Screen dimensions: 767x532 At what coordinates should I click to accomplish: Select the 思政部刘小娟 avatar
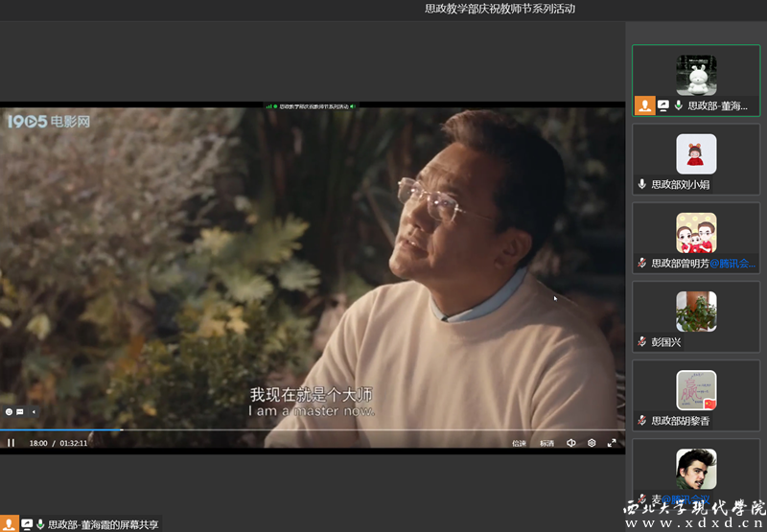pyautogui.click(x=697, y=154)
